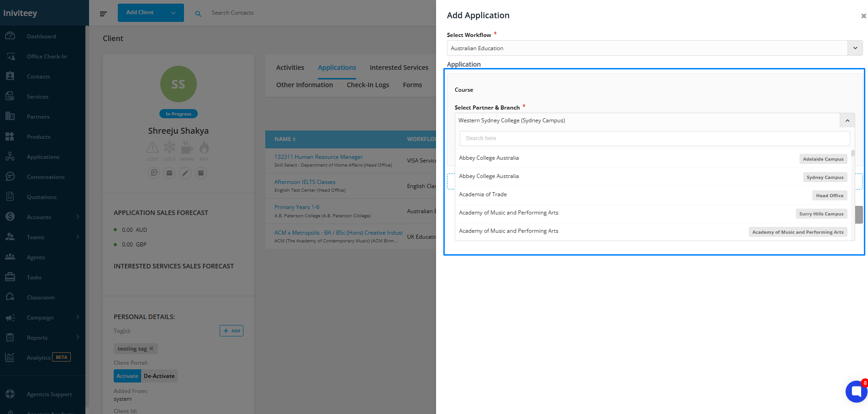This screenshot has height=414, width=868.
Task: Activate the client portal
Action: click(127, 376)
